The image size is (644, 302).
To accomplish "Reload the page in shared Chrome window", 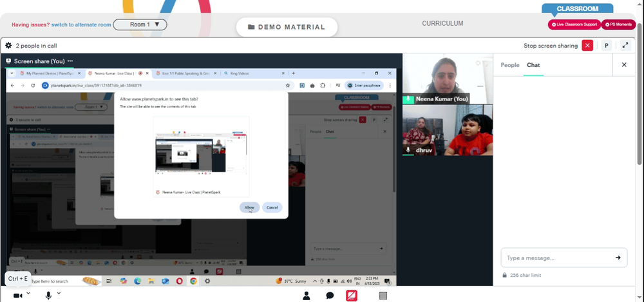I will [33, 86].
